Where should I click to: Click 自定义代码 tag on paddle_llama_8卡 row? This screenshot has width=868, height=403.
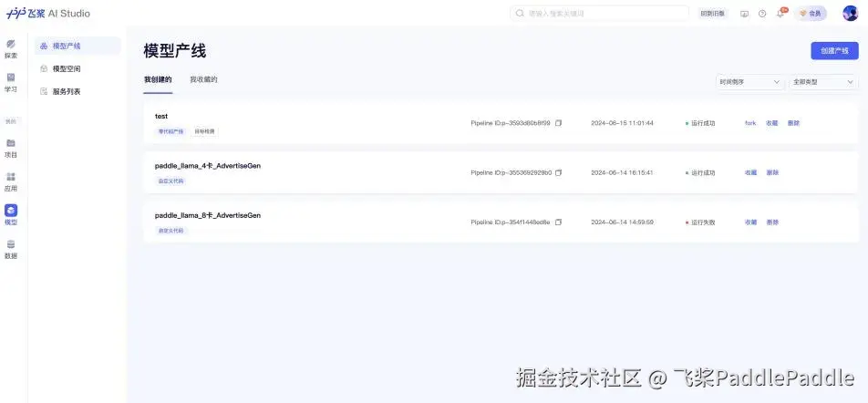click(x=170, y=231)
